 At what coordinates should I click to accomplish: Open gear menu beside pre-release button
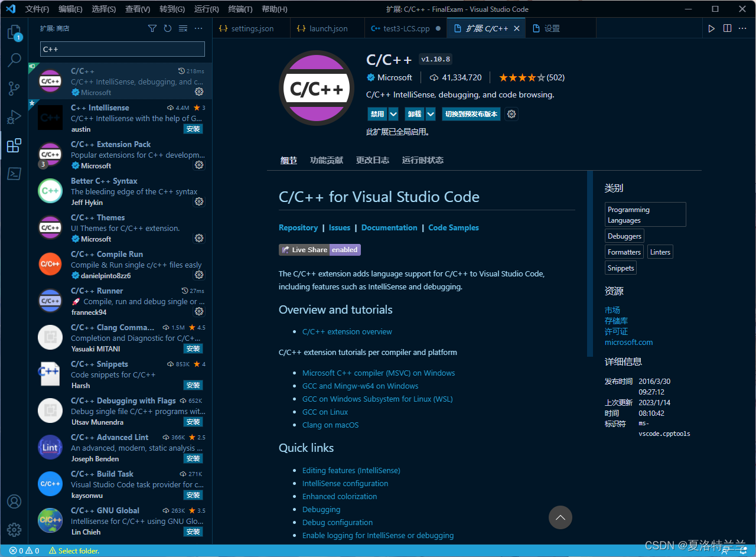click(512, 114)
